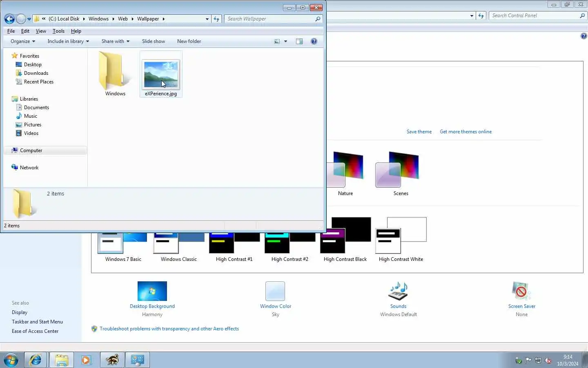Screen dimensions: 588x368
Task: Open the View menu
Action: pos(41,31)
